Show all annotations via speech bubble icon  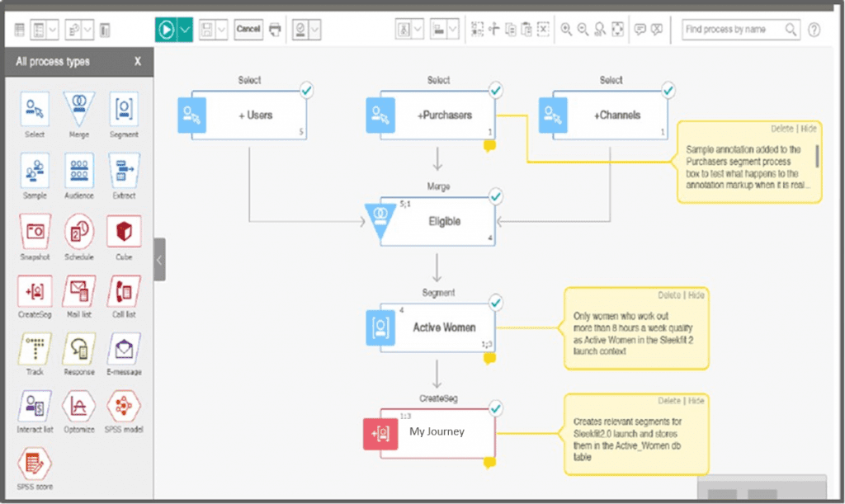click(640, 29)
